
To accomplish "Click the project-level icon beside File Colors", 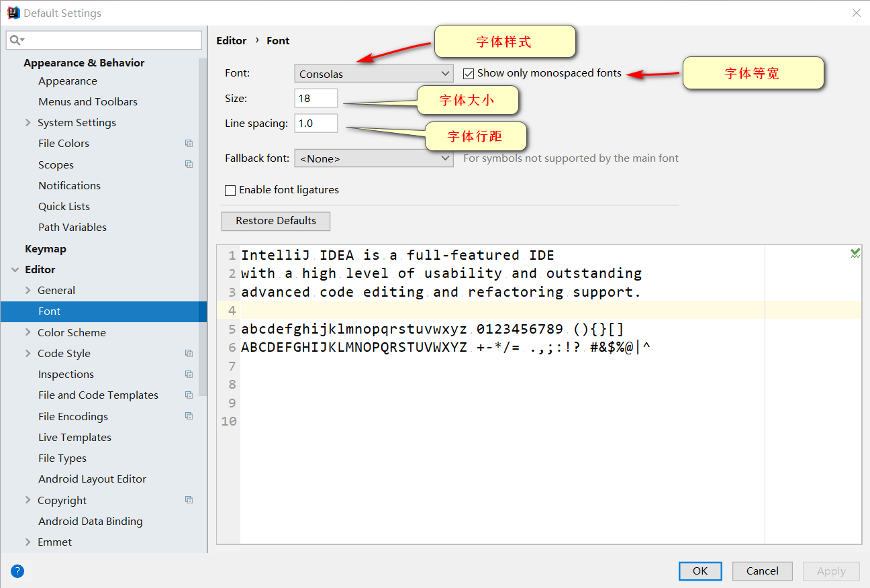I will coord(189,144).
